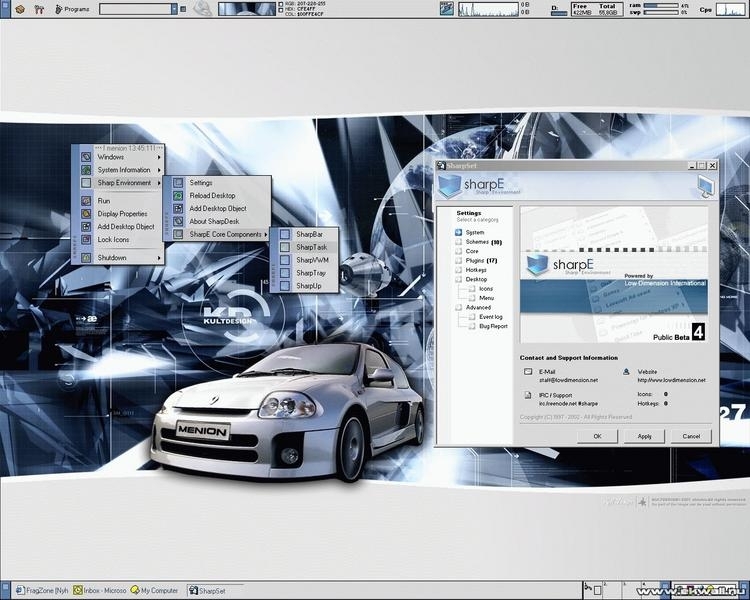Click the Reload Desktop icon
The height and width of the screenshot is (600, 750).
pos(178,196)
